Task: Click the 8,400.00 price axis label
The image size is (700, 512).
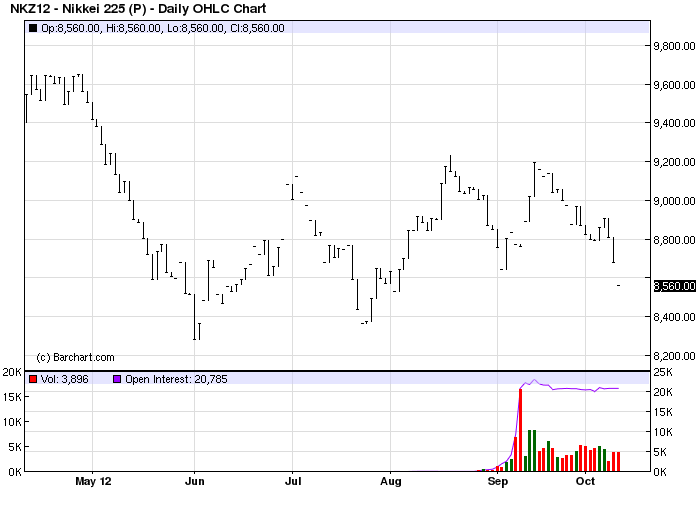Action: click(674, 317)
